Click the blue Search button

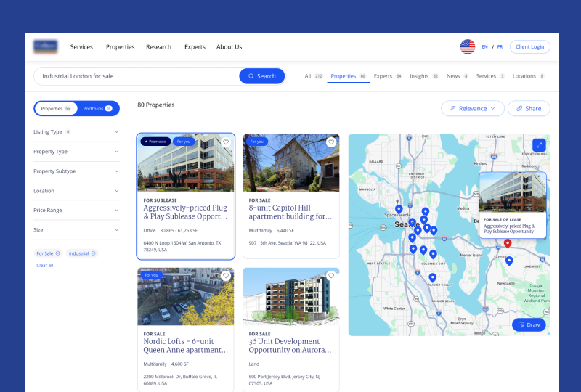262,76
